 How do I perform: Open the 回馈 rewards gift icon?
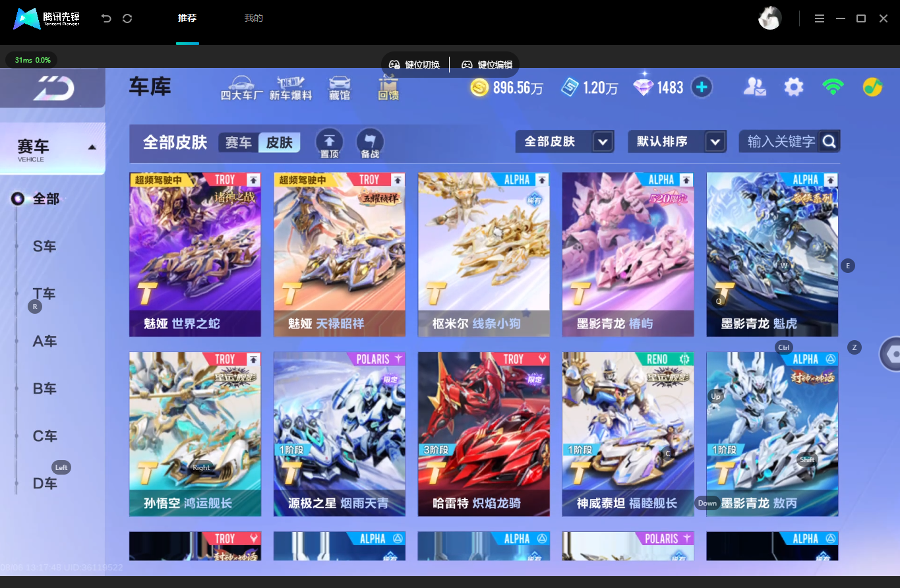[x=388, y=88]
